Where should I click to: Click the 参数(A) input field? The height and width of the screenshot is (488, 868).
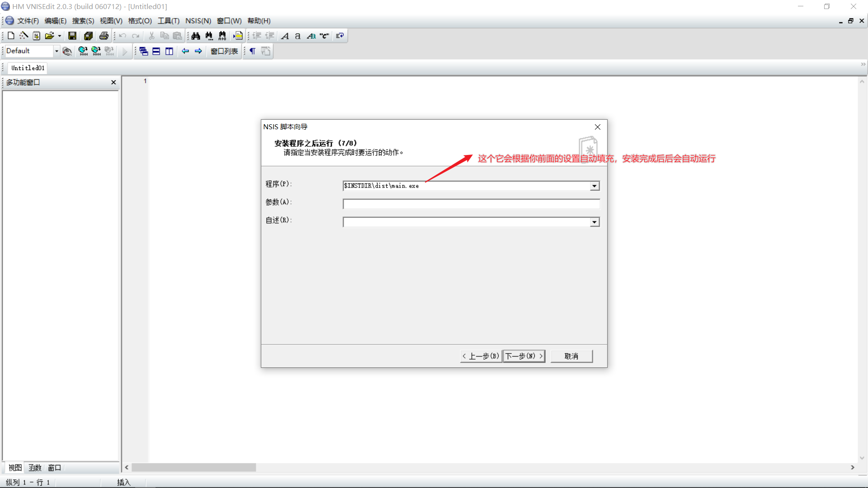pos(471,204)
